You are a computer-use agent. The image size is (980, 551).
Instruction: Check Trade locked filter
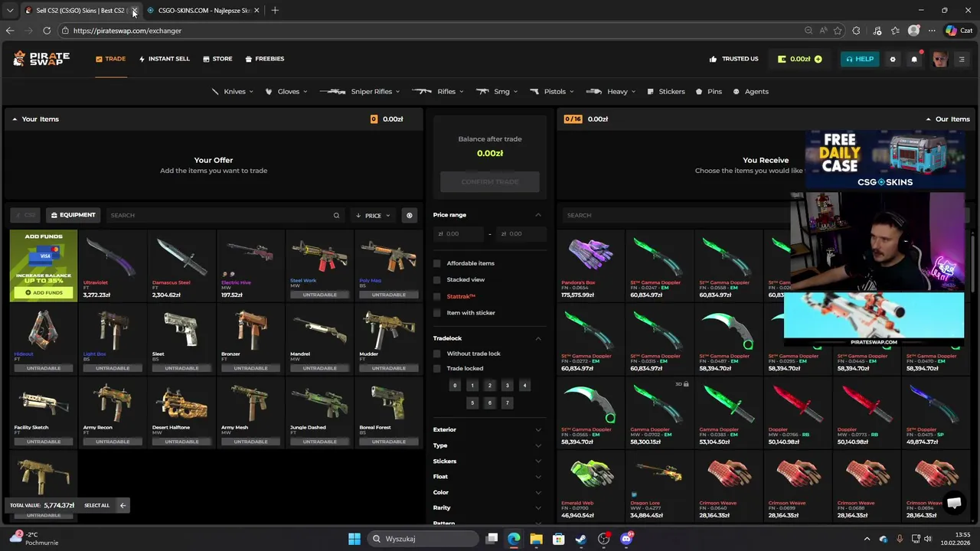tap(437, 368)
